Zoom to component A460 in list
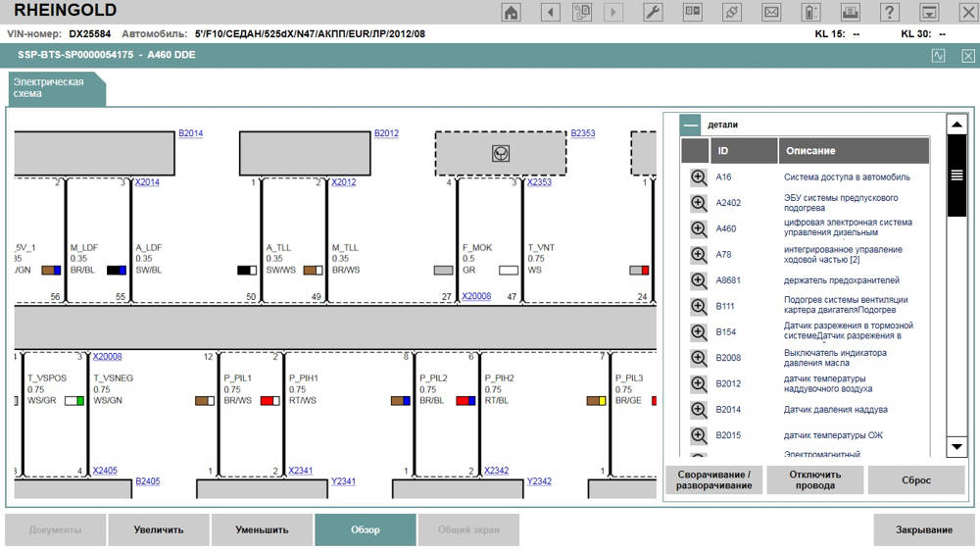Screen dimensions: 980x551 pyautogui.click(x=698, y=228)
